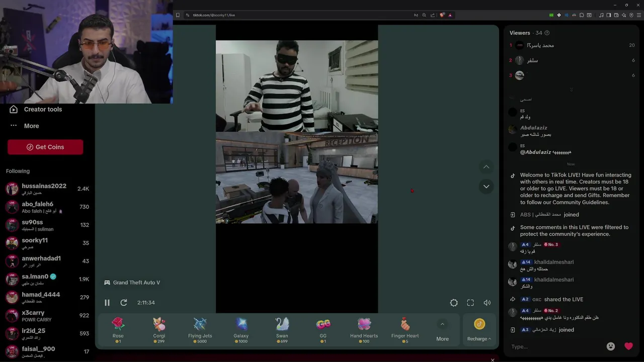This screenshot has height=362, width=644.
Task: Close the bottom banner with X
Action: (x=493, y=360)
